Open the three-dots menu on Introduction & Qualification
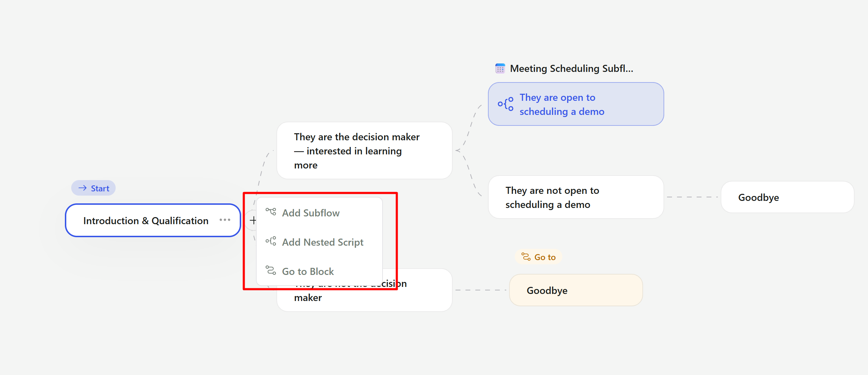 [x=225, y=220]
